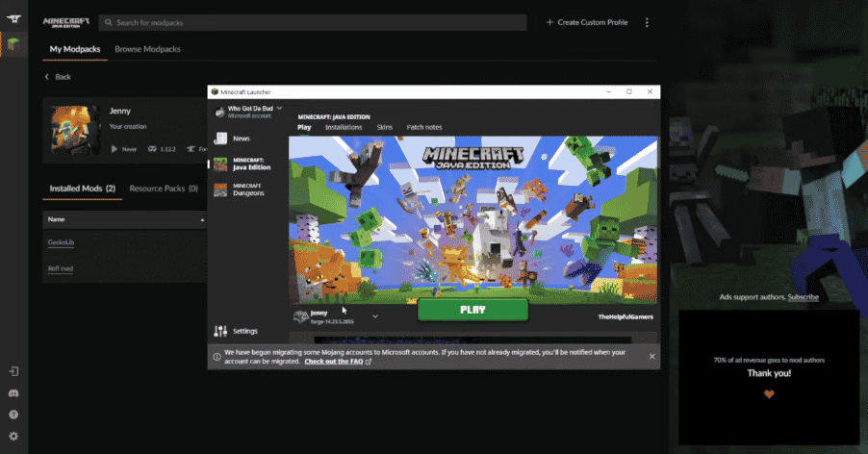The width and height of the screenshot is (868, 454).
Task: Click the Back arrow chevron
Action: click(x=46, y=77)
